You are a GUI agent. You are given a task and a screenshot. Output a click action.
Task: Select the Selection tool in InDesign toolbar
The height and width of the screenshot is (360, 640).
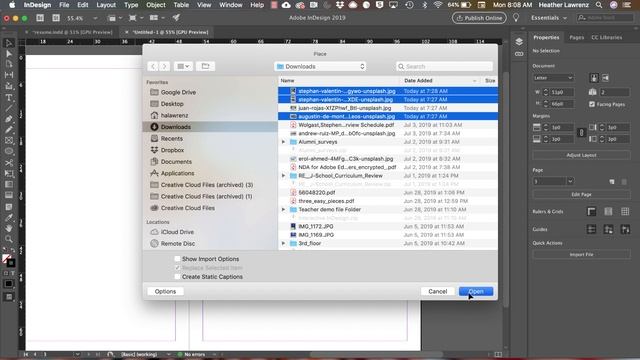9,43
